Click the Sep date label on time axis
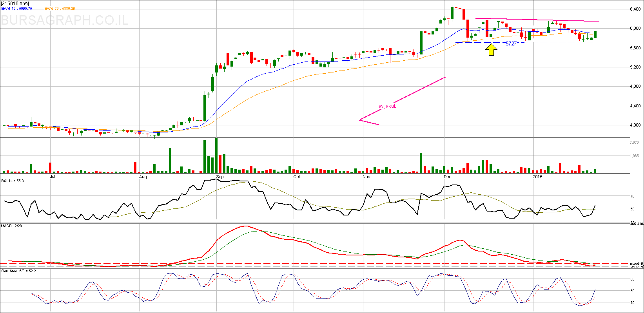Screen dimensions: 644x313 click(x=220, y=177)
